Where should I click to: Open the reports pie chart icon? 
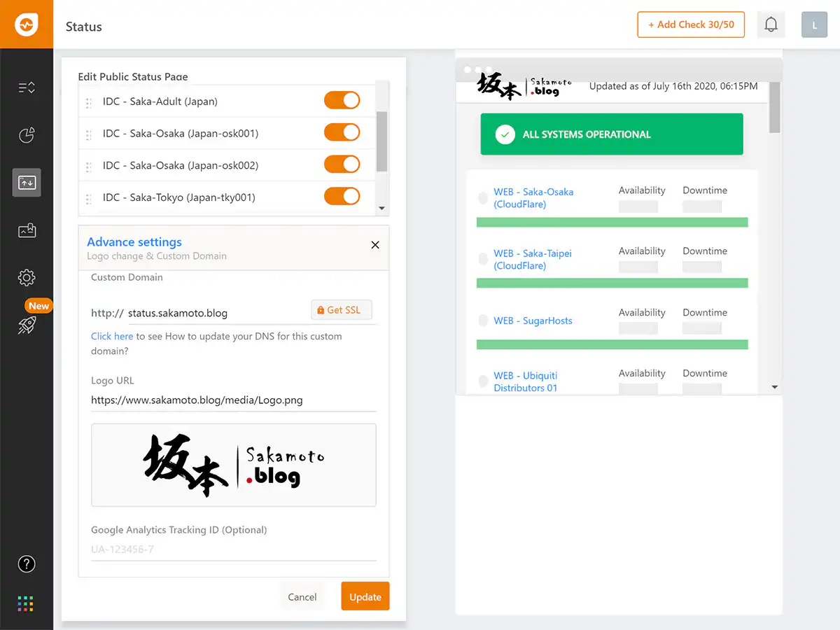(27, 135)
